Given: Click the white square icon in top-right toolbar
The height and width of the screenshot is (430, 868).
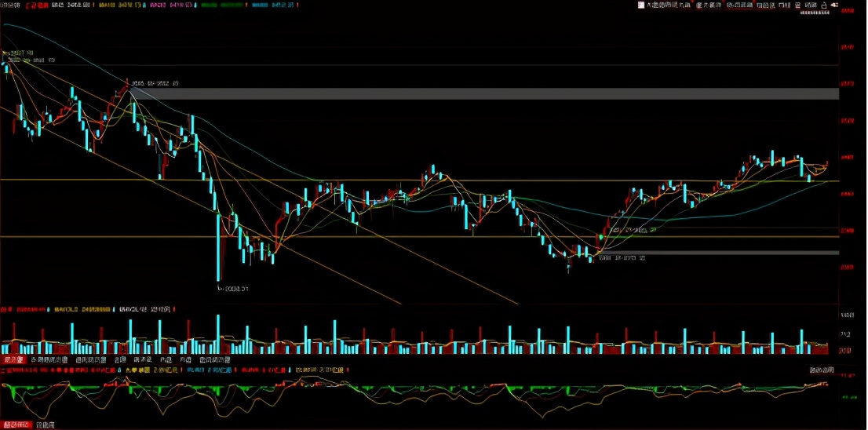Looking at the screenshot, I should click(x=642, y=5).
